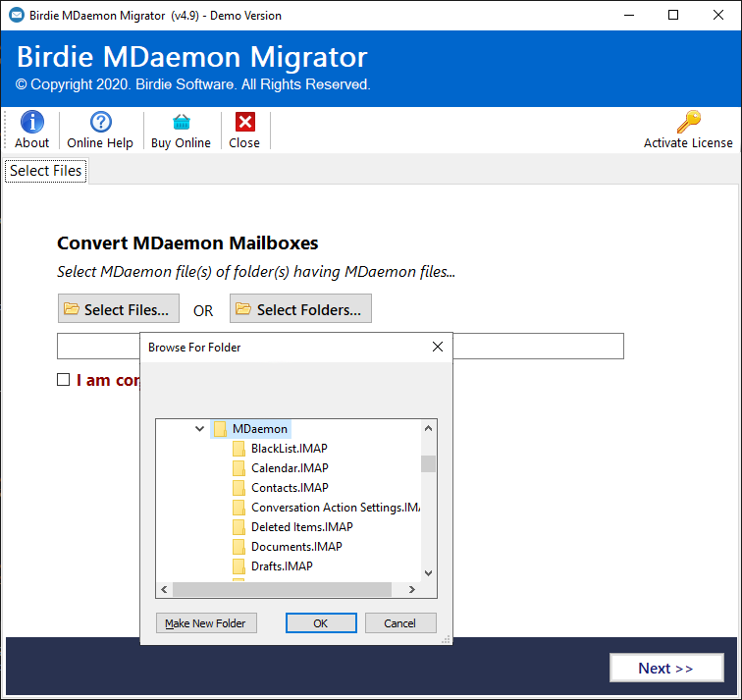Select the MDaemon folder icon

220,429
